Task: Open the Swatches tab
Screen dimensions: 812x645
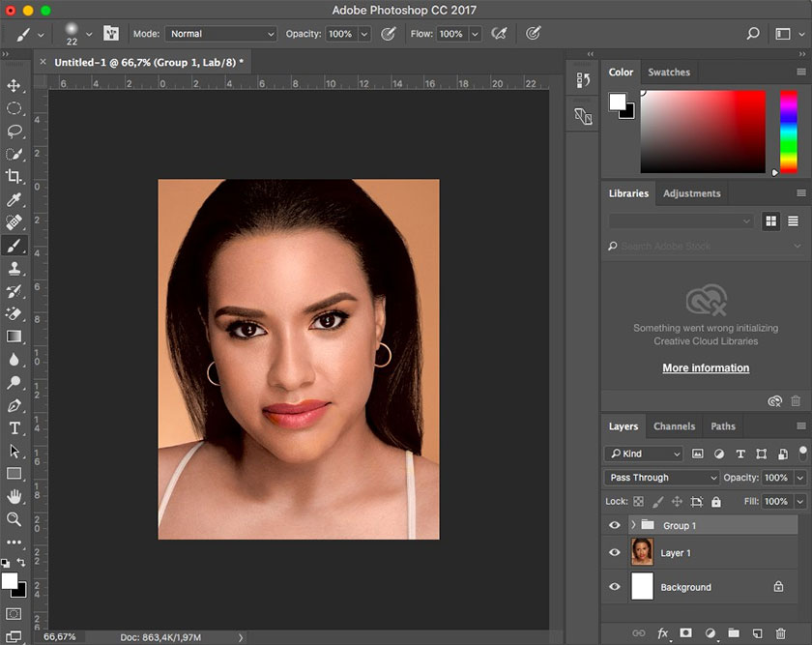Action: [x=669, y=73]
